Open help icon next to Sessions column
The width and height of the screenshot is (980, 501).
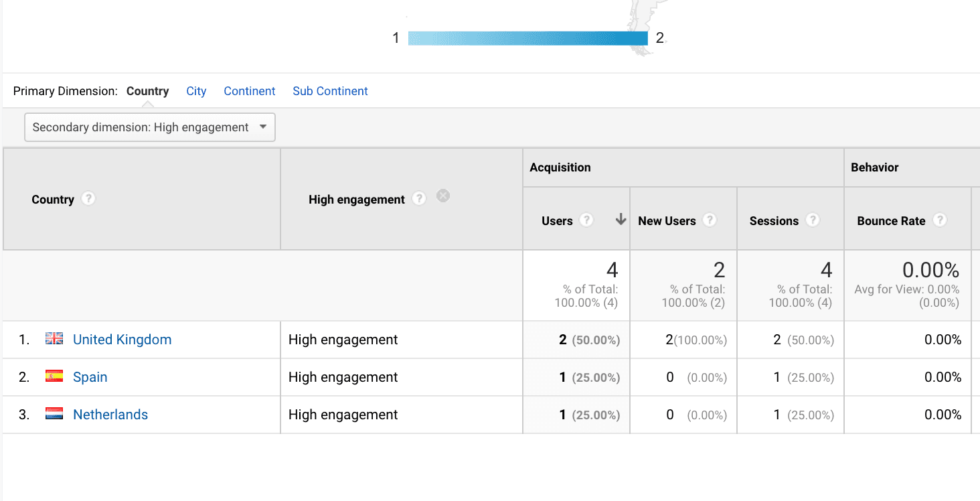tap(813, 220)
